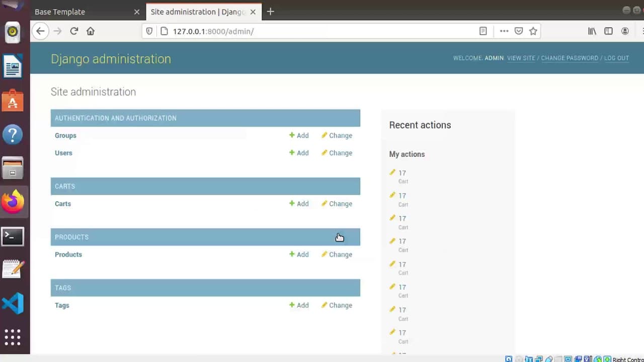Click the browser forward arrow
644x362 pixels.
(x=57, y=31)
